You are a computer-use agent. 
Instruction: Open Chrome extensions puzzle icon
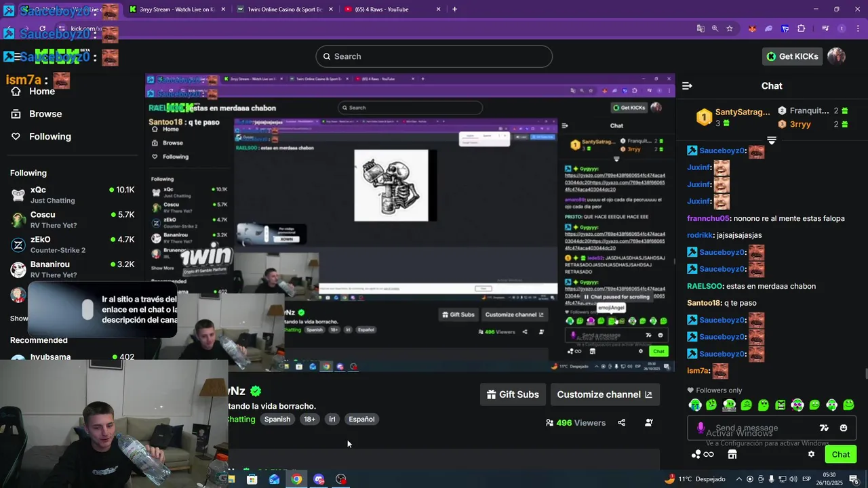click(x=801, y=28)
